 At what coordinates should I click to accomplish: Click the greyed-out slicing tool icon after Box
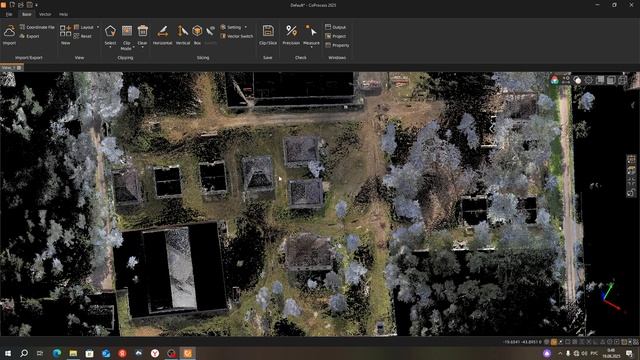[x=210, y=31]
